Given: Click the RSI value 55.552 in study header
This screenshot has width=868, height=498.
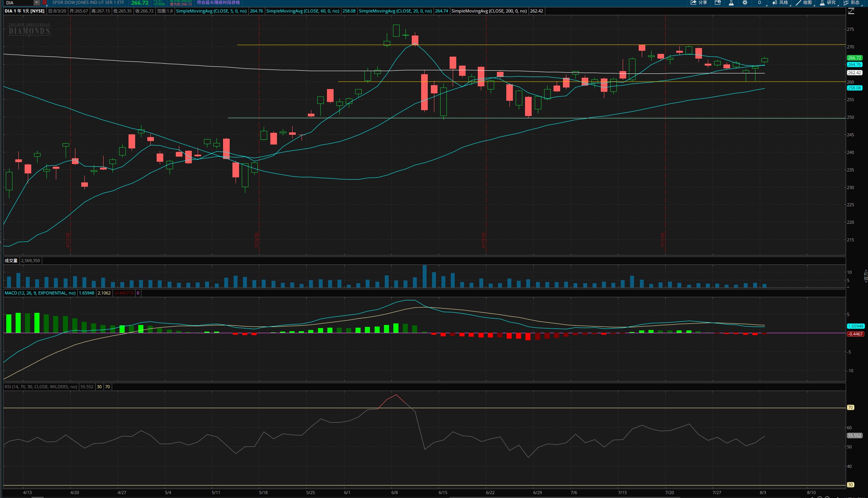Looking at the screenshot, I should (87, 387).
